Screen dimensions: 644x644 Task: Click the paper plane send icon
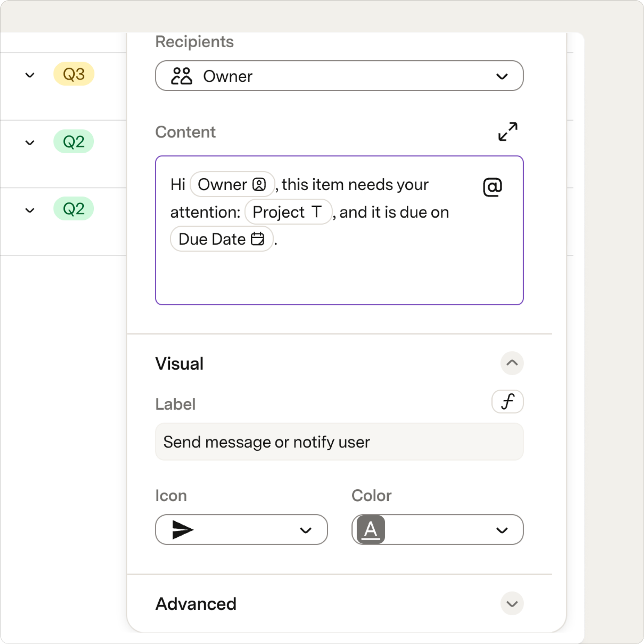[x=182, y=529]
